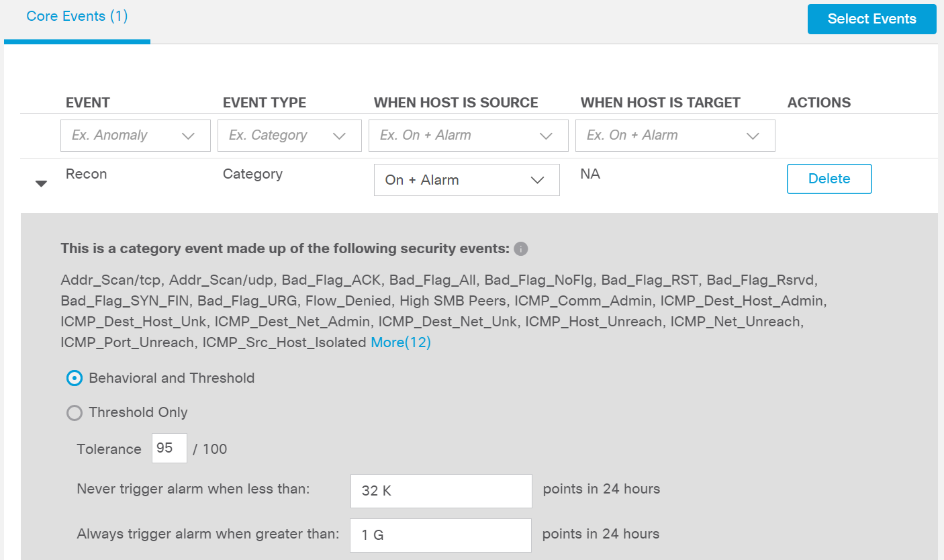Open the info icon beside security events heading
Viewport: 944px width, 560px height.
520,249
